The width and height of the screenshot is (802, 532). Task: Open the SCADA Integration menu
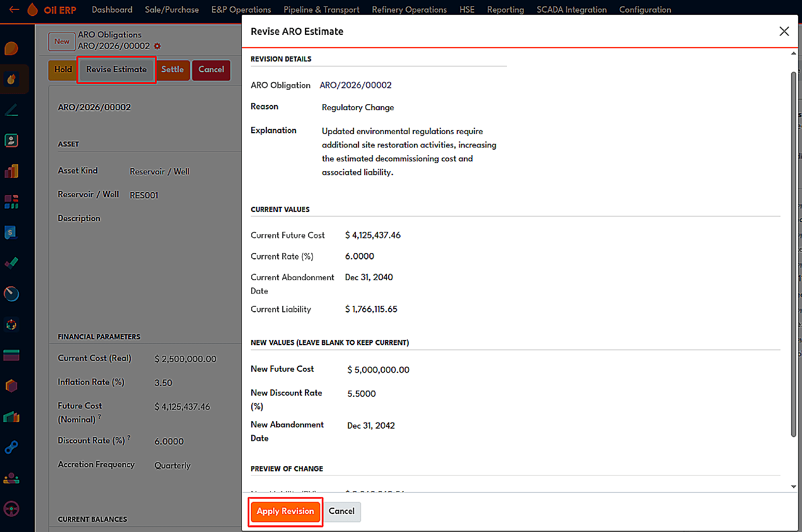tap(572, 9)
